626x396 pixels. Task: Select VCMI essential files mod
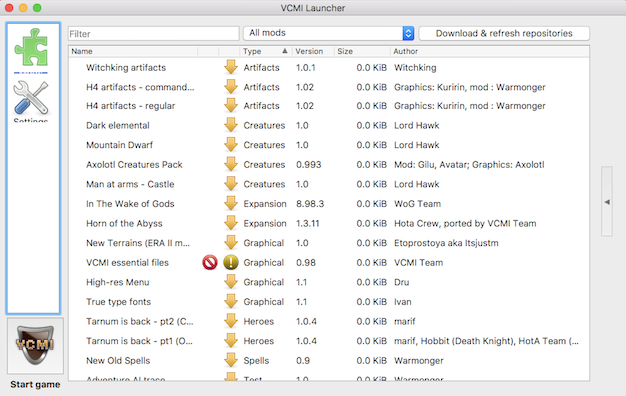[329, 262]
